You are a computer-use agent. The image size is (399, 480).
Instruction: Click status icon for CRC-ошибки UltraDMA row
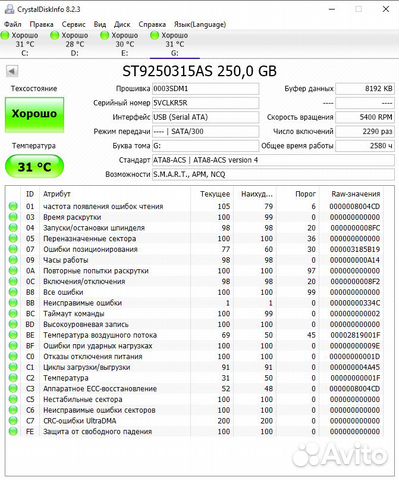tap(13, 421)
